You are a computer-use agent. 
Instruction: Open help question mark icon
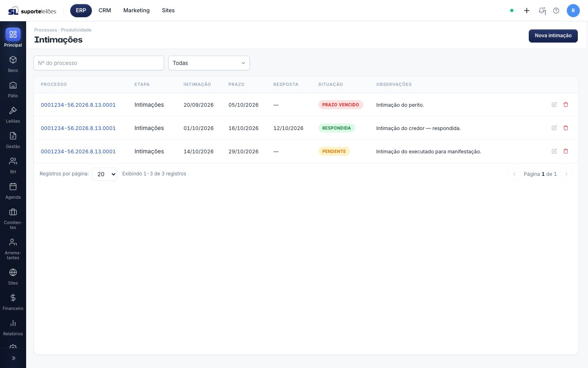click(x=556, y=11)
